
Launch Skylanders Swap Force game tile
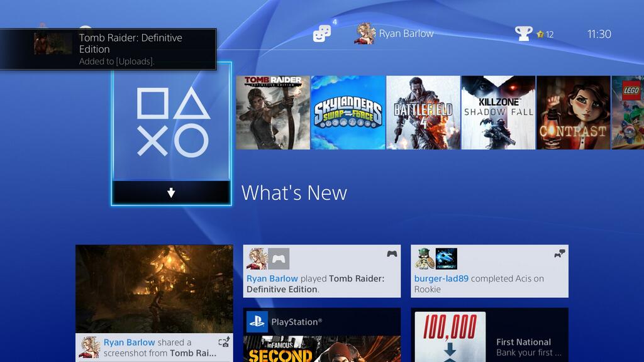(348, 112)
